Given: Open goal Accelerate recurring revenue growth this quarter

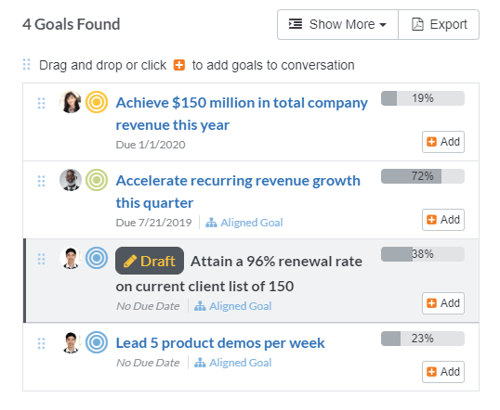Looking at the screenshot, I should coord(238,192).
